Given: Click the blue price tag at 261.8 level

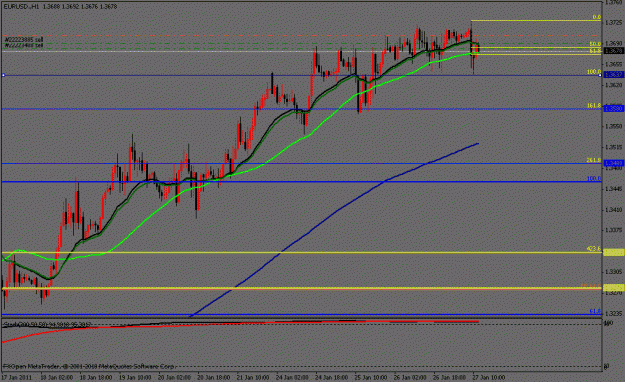Looking at the screenshot, I should click(x=614, y=163).
